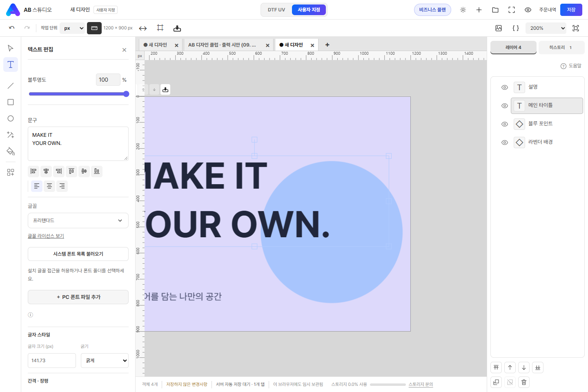
Task: Select the ellipse shape tool
Action: (11, 118)
